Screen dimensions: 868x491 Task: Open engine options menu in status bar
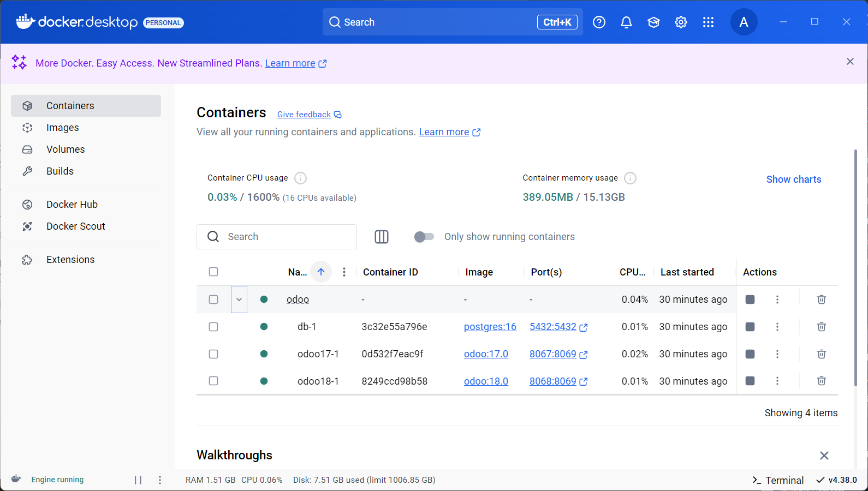click(x=160, y=480)
